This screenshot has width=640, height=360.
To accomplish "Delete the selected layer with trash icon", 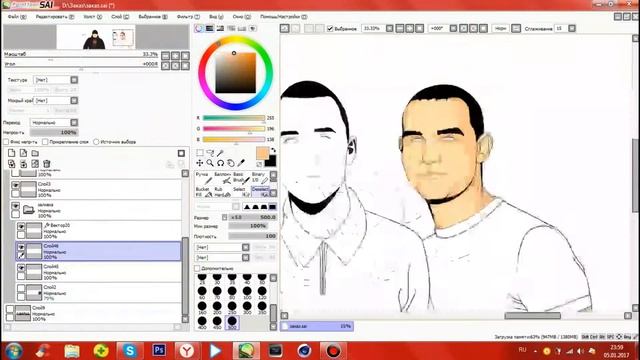I will pyautogui.click(x=47, y=164).
